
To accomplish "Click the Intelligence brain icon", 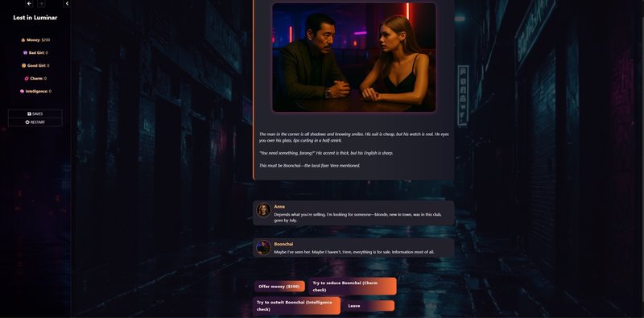I will (23, 91).
